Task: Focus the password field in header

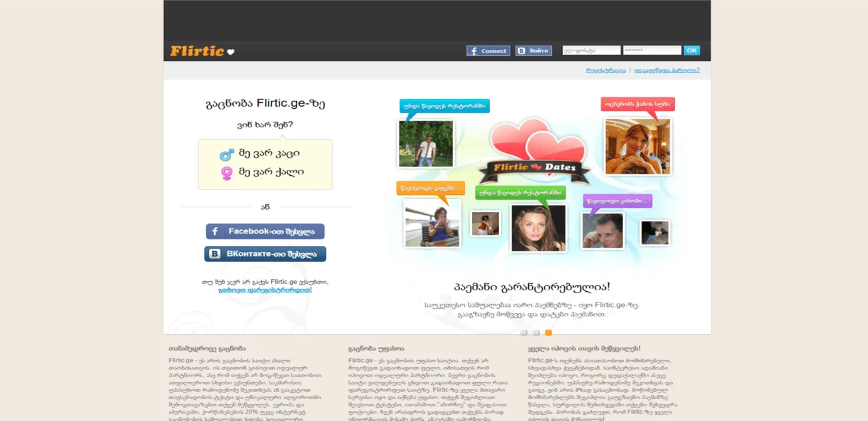Action: click(x=652, y=50)
